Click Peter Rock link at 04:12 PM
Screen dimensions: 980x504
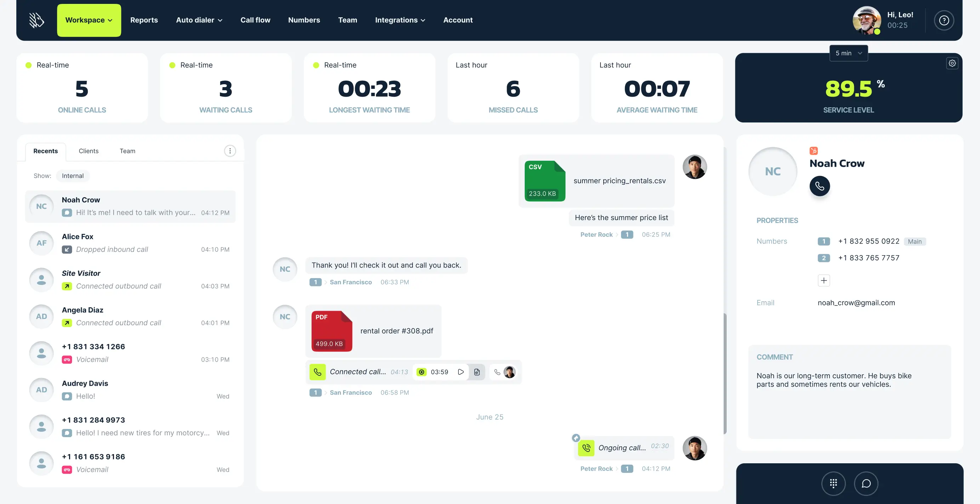pyautogui.click(x=596, y=469)
